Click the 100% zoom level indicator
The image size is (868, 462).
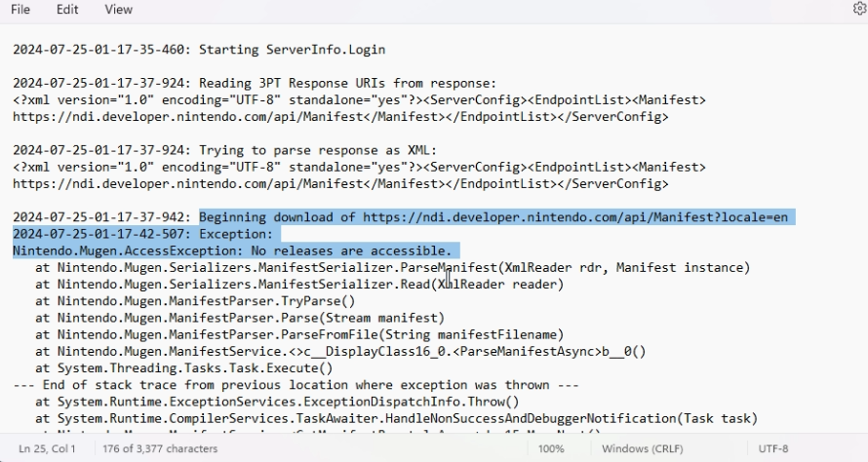point(551,448)
